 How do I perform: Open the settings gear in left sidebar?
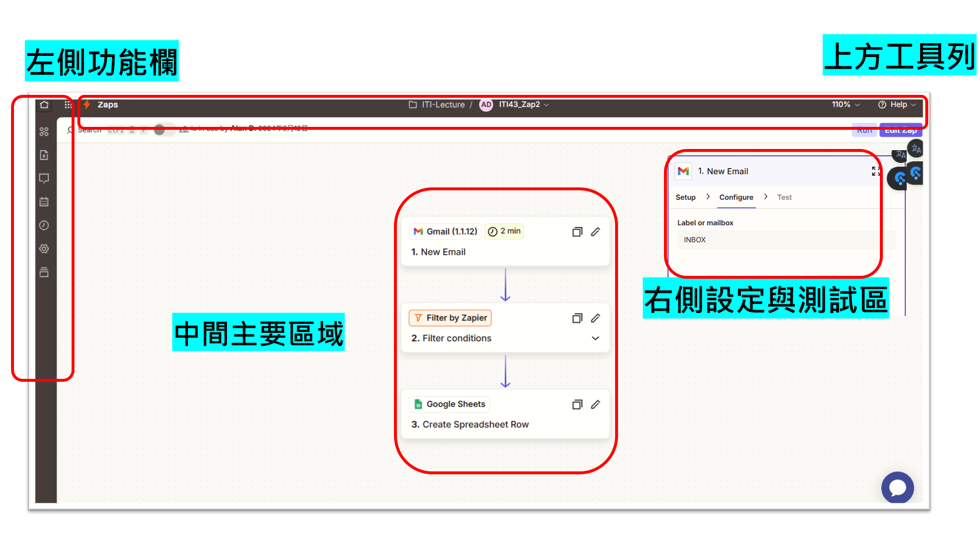point(44,249)
